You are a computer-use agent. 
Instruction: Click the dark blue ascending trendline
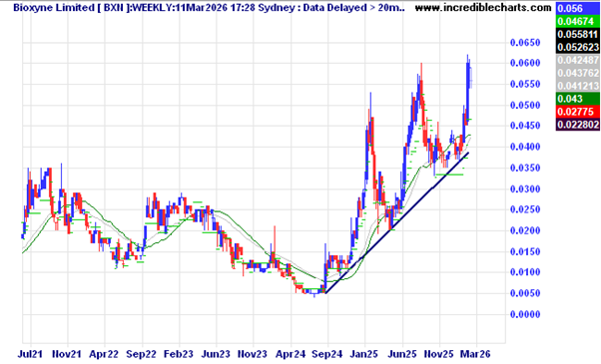click(x=396, y=224)
